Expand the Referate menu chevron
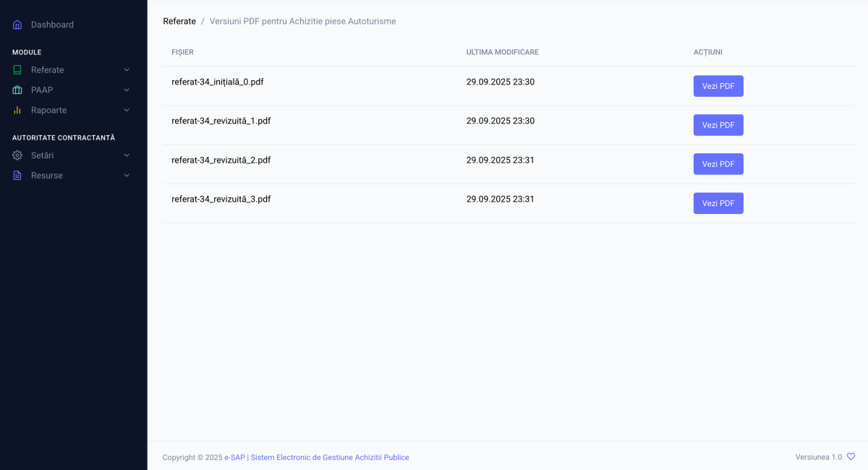 coord(127,70)
